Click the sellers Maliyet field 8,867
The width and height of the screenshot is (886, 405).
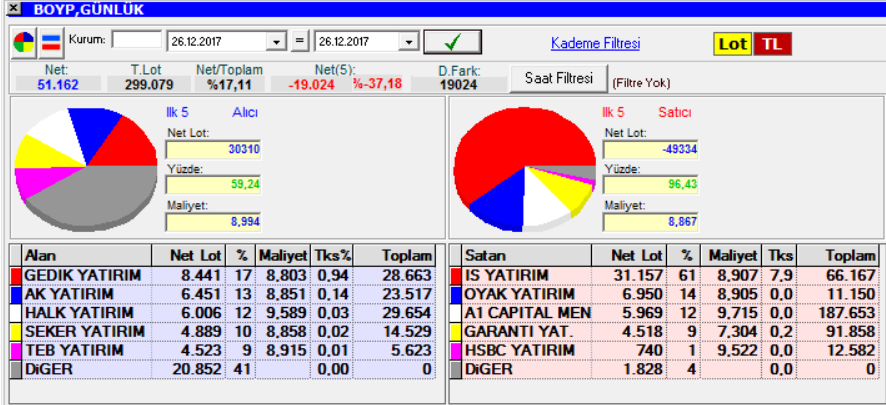[x=651, y=222]
